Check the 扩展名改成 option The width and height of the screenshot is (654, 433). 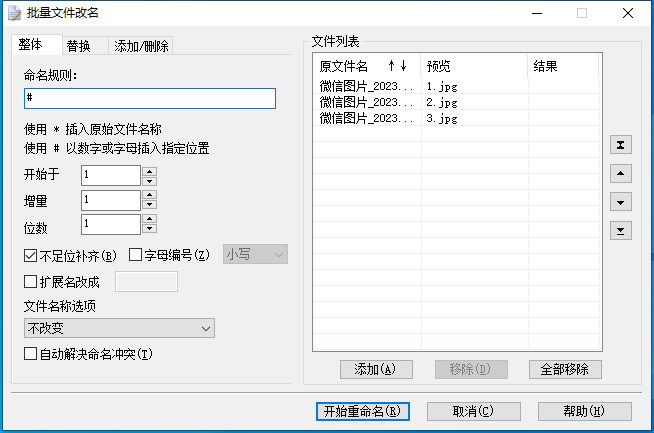point(29,281)
